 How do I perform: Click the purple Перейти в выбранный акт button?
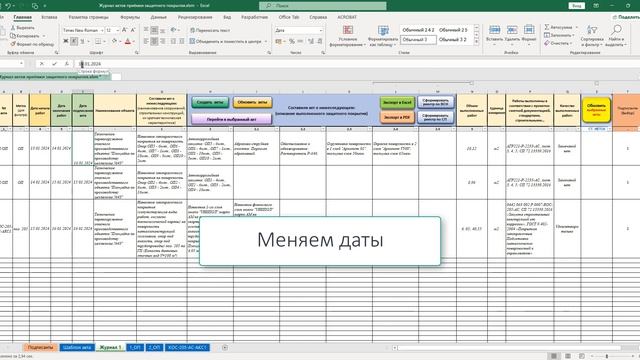pos(231,119)
